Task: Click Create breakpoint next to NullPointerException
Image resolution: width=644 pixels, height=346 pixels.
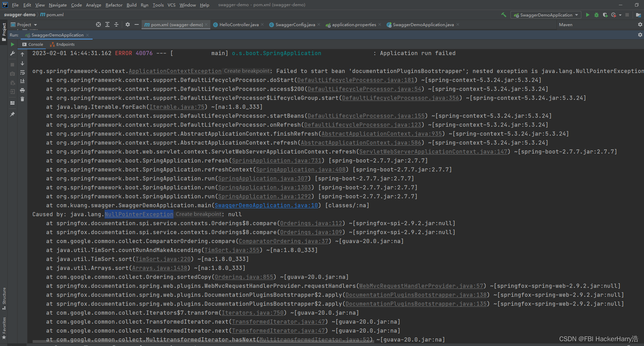Action: pyautogui.click(x=198, y=214)
